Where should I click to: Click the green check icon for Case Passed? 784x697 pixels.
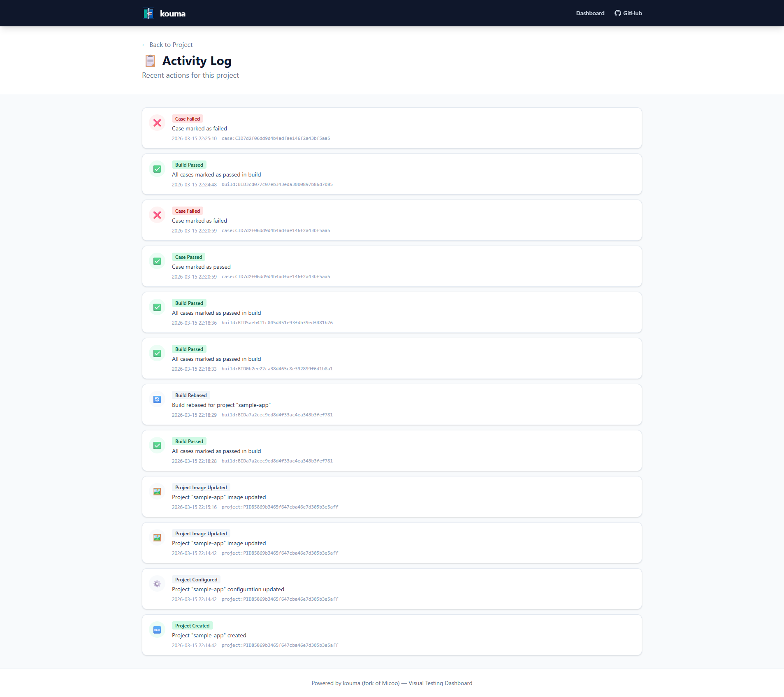157,261
